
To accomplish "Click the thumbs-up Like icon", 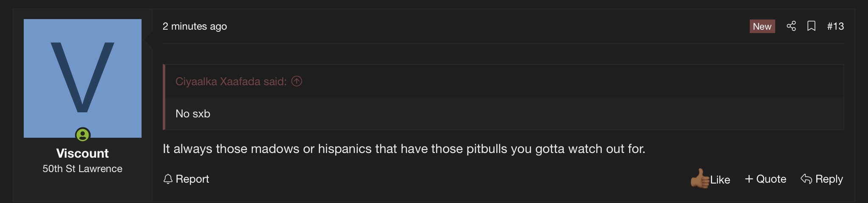I will tap(700, 179).
